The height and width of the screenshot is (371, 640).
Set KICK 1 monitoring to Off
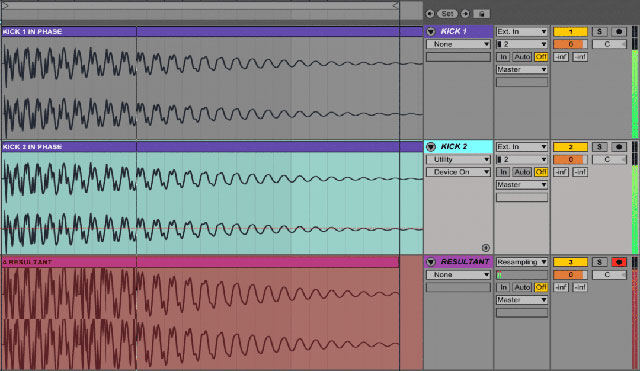[541, 57]
